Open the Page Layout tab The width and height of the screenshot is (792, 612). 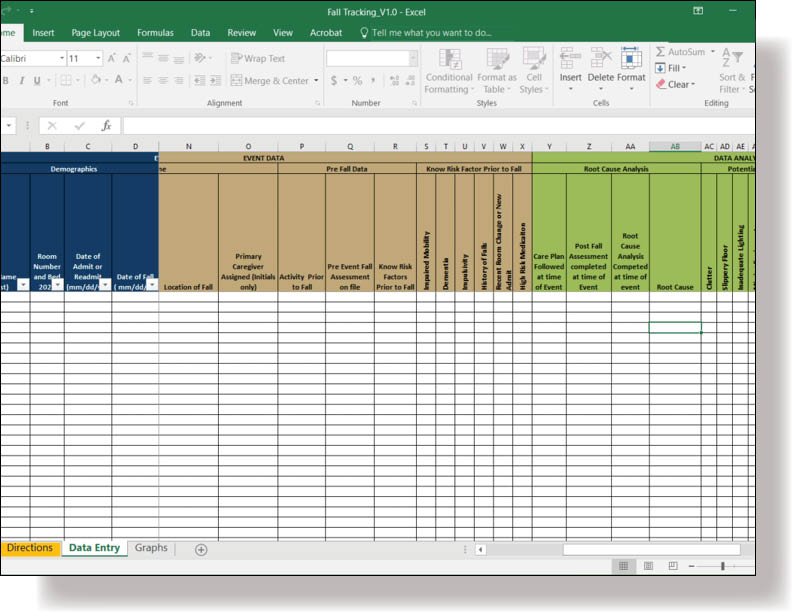(x=95, y=33)
